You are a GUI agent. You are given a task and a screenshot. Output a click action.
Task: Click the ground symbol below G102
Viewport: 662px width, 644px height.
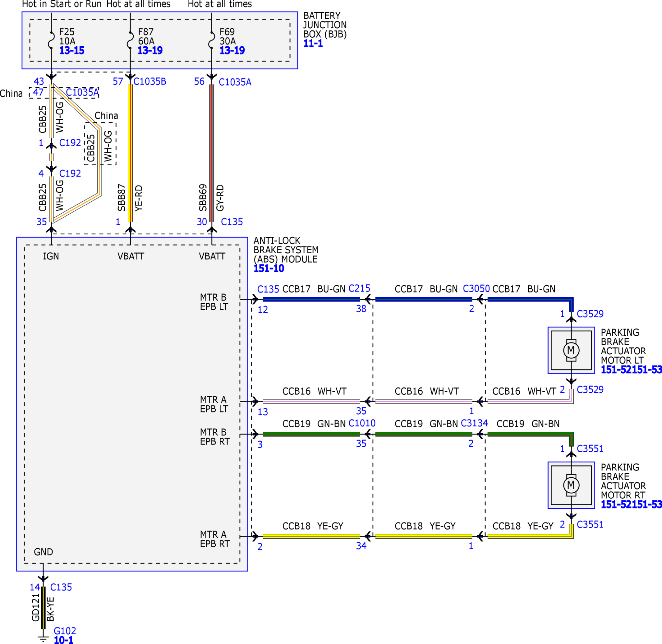tap(43, 639)
